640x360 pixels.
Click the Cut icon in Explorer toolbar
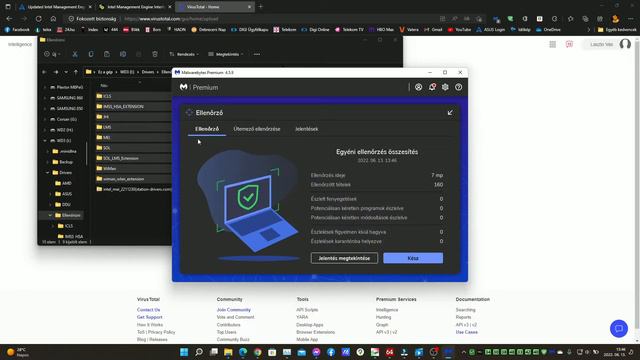75,54
